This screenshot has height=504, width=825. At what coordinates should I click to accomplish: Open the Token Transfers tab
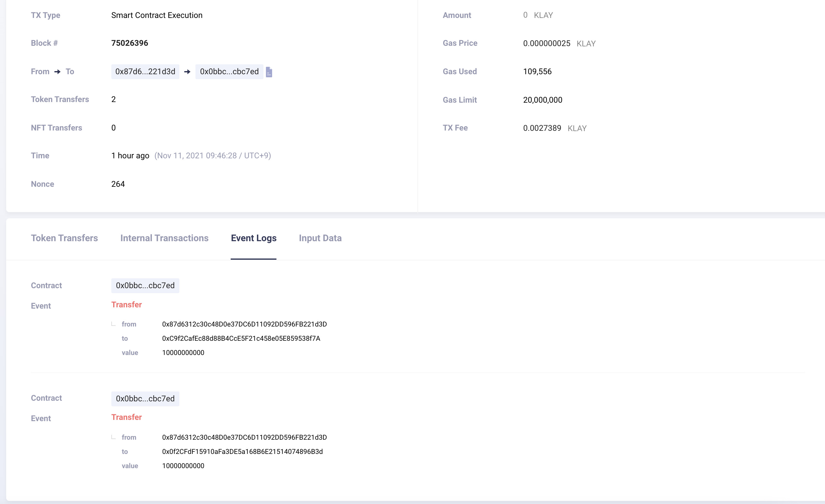tap(64, 238)
